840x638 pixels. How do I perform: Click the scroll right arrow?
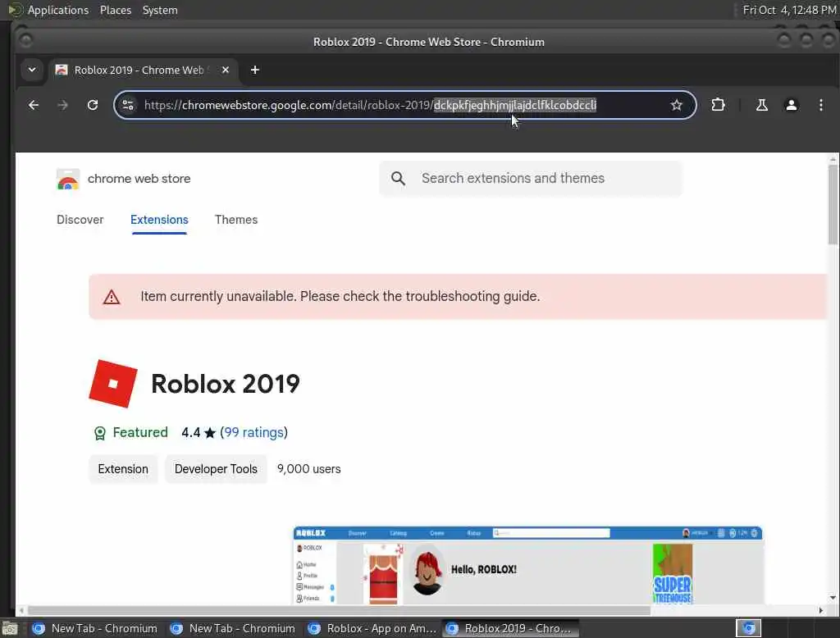820,610
